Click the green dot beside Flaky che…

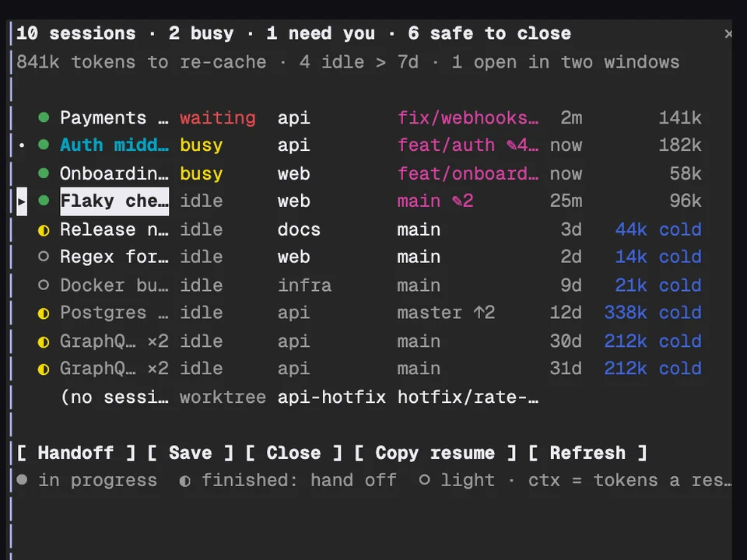44,201
